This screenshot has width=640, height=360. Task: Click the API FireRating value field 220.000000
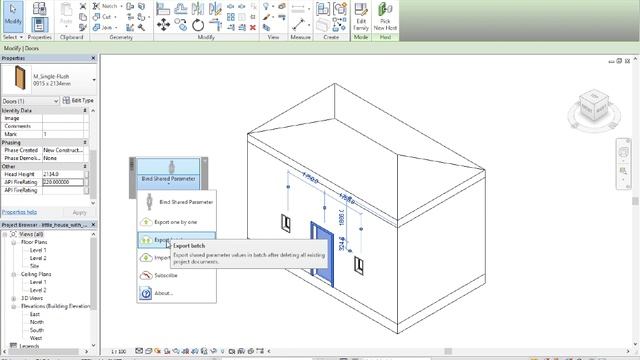coord(63,182)
